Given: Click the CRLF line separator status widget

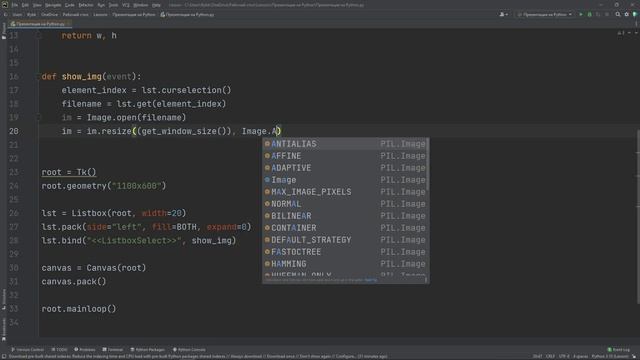Looking at the screenshot, I should pyautogui.click(x=550, y=357).
